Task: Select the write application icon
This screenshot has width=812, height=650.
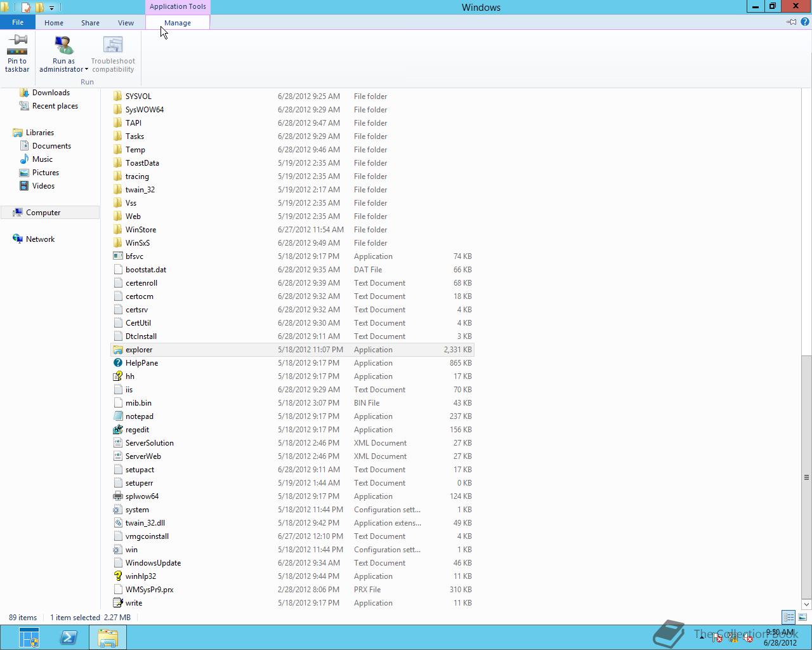Action: click(117, 603)
